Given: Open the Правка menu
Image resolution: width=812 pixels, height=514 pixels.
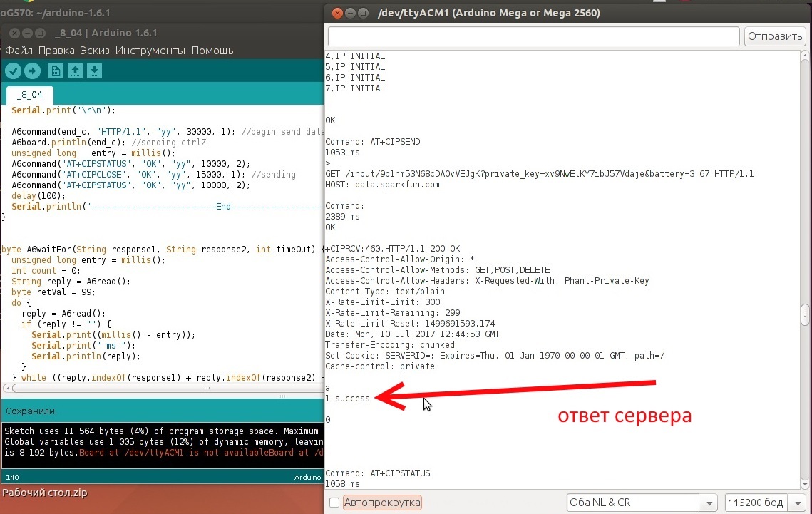Looking at the screenshot, I should tap(56, 51).
